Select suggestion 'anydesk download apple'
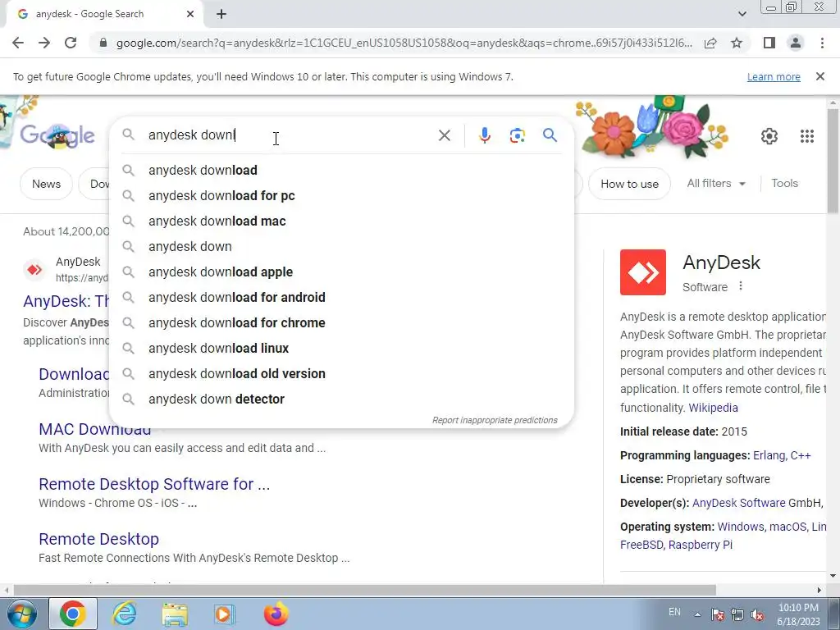Screen dimensions: 840x630 (x=341, y=272)
